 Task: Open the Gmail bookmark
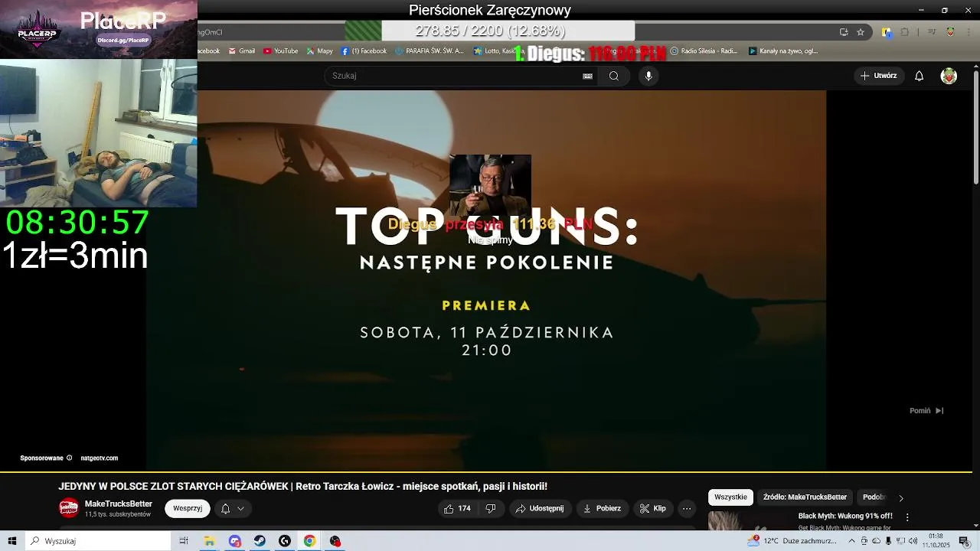[x=242, y=51]
